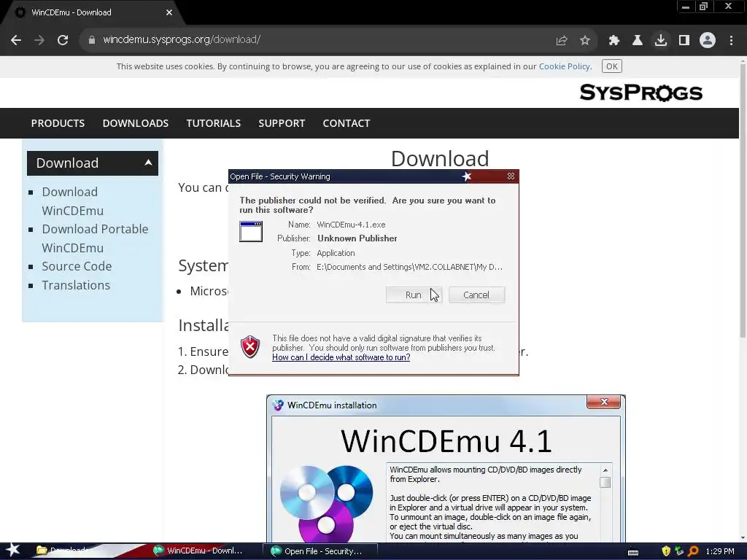Click the Unknown Publisher text
The image size is (747, 560).
tap(357, 238)
